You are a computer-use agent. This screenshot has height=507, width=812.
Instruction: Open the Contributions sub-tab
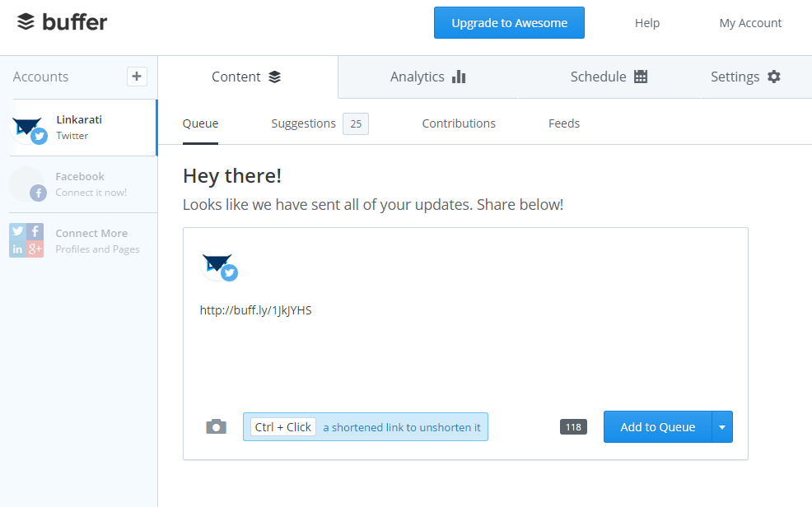(x=459, y=123)
